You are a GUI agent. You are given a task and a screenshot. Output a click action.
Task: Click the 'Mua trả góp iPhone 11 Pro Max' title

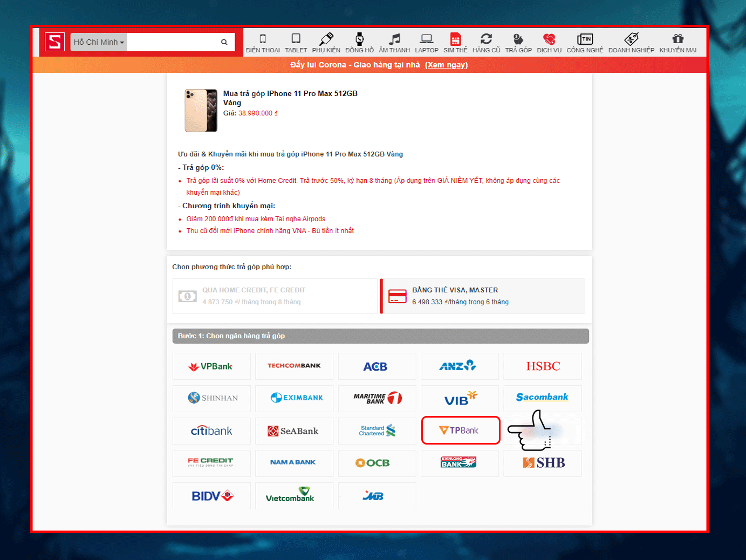click(x=290, y=98)
